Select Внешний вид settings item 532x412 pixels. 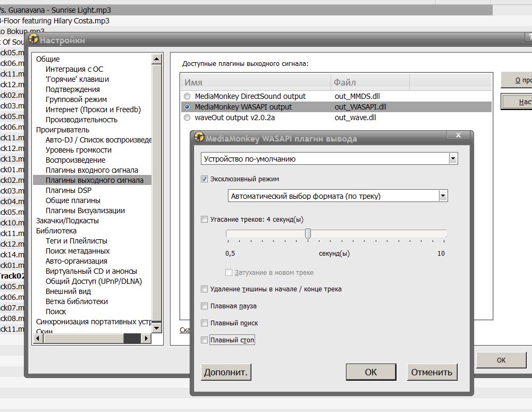point(68,291)
